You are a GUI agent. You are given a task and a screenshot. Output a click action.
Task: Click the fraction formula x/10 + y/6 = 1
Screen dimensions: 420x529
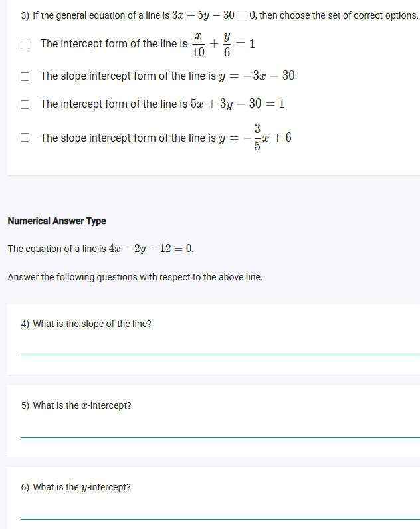coord(224,45)
